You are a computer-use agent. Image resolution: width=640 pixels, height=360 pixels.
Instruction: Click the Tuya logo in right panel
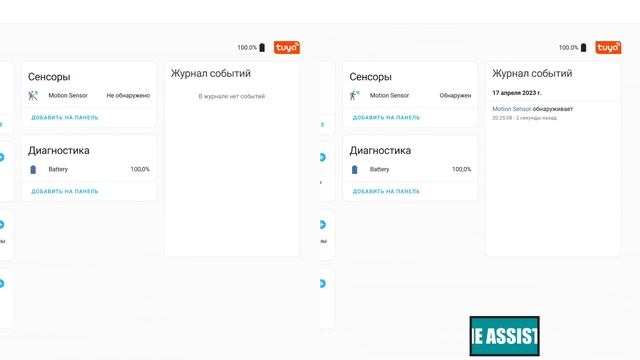pos(608,47)
